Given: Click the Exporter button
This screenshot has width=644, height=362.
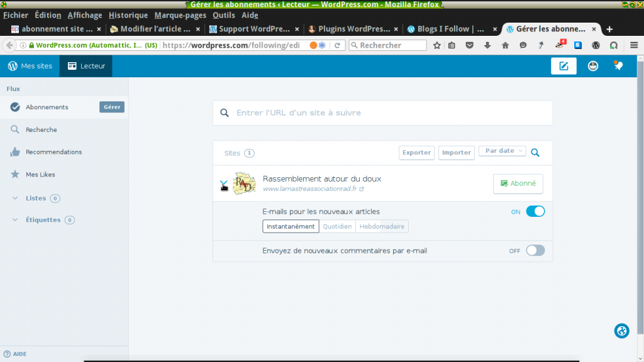Looking at the screenshot, I should coord(416,153).
